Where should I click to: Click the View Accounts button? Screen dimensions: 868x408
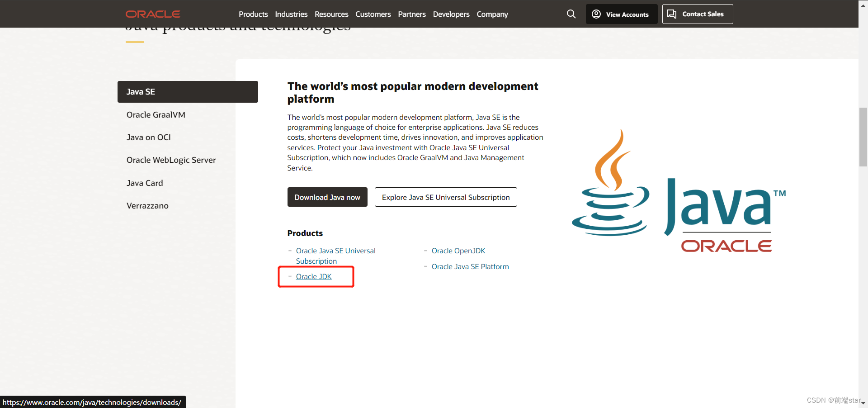pyautogui.click(x=622, y=14)
